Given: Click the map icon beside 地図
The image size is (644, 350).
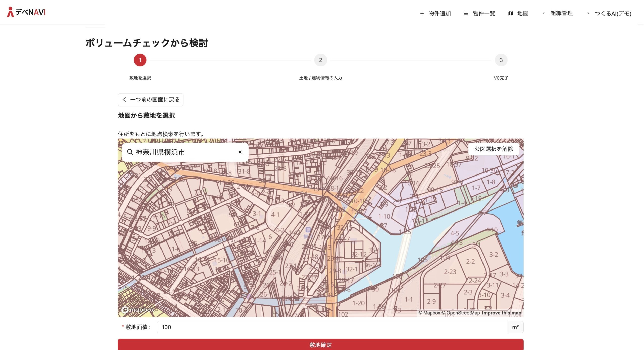Looking at the screenshot, I should (x=510, y=13).
